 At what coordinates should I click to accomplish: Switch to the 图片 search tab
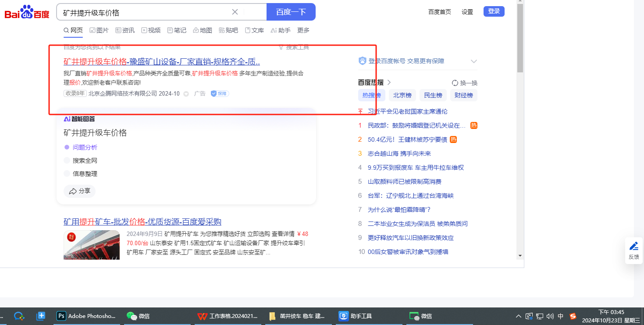(x=99, y=30)
